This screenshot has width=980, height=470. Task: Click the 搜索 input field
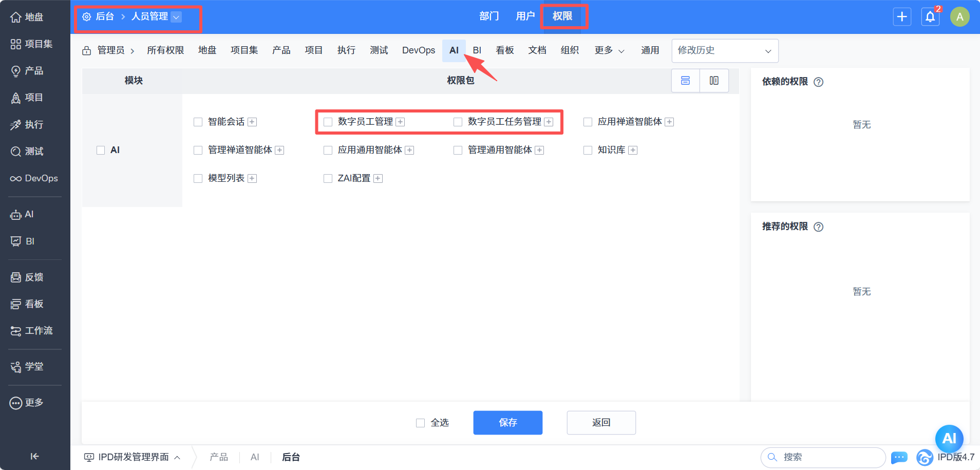click(x=827, y=457)
